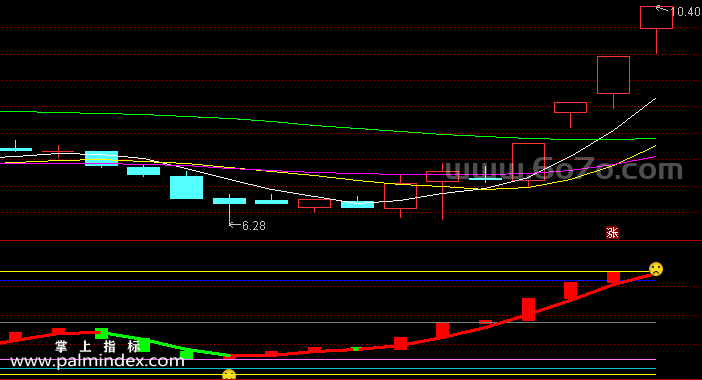702x380 pixels.
Task: Click the first cyan candle at left edge
Action: click(x=16, y=149)
